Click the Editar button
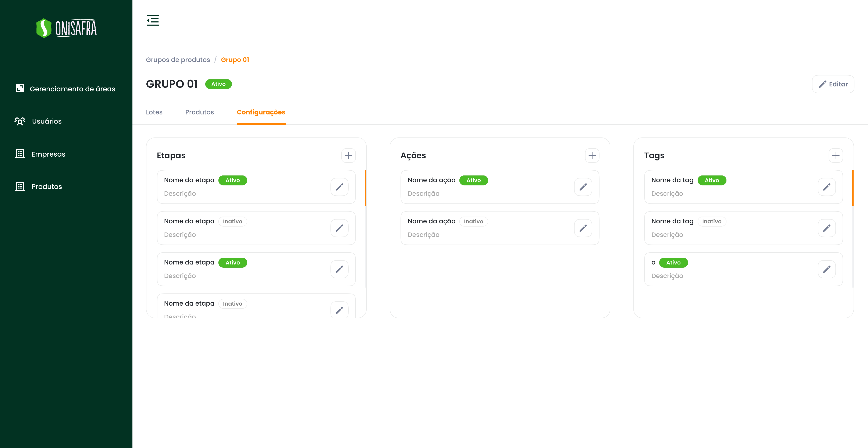868x448 pixels. pyautogui.click(x=833, y=84)
